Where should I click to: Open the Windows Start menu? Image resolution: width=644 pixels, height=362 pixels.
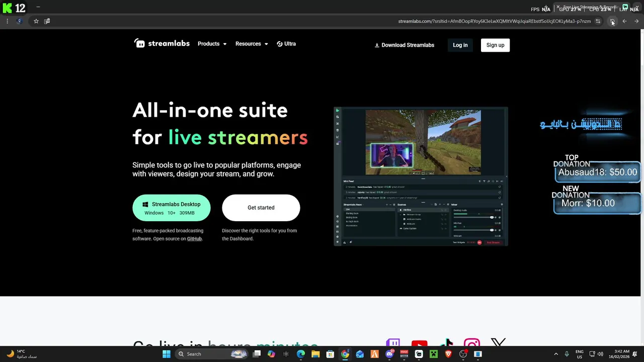[167, 354]
